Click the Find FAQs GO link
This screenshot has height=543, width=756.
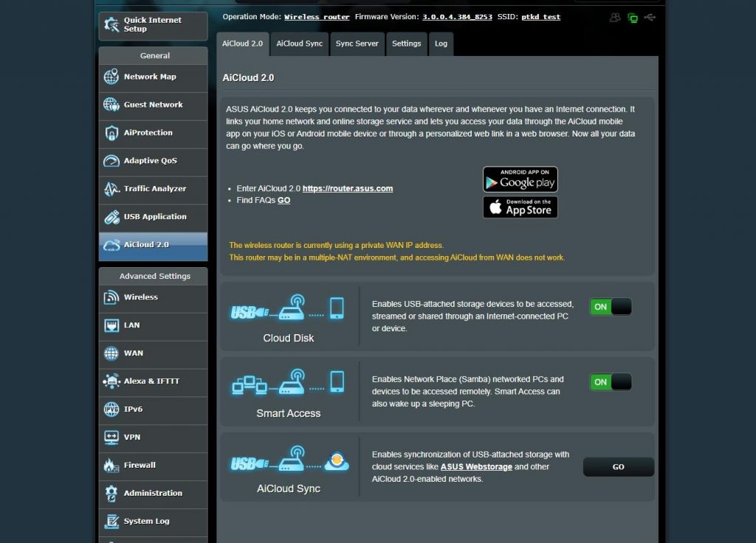(284, 200)
